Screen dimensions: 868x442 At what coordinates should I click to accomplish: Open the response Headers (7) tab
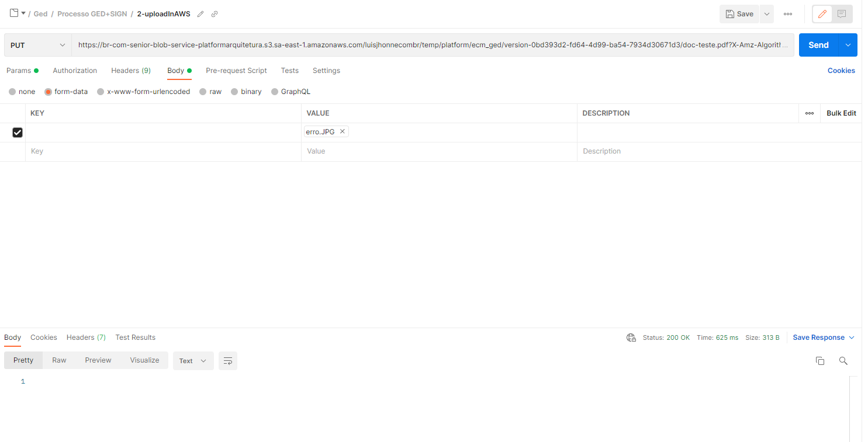click(86, 337)
